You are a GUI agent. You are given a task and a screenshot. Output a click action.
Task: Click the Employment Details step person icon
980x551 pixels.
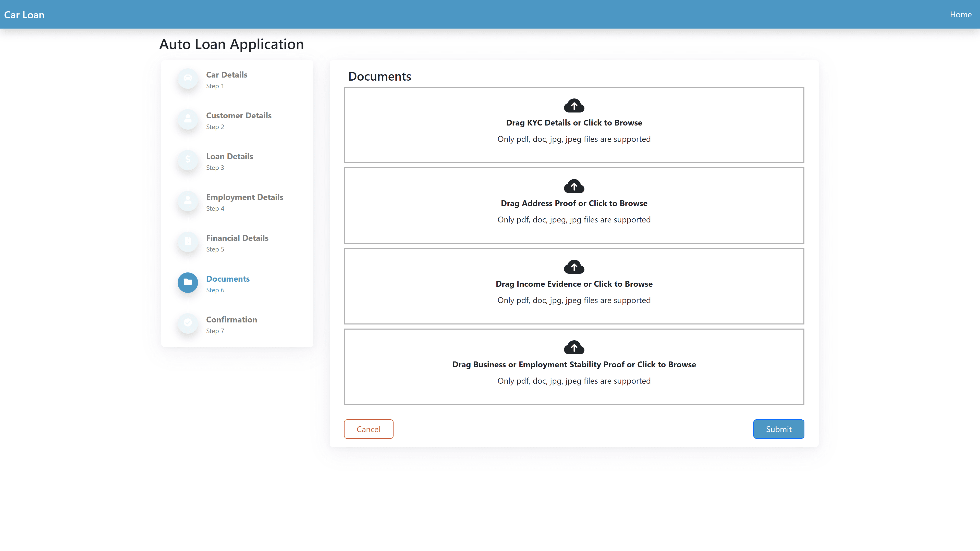pyautogui.click(x=188, y=201)
